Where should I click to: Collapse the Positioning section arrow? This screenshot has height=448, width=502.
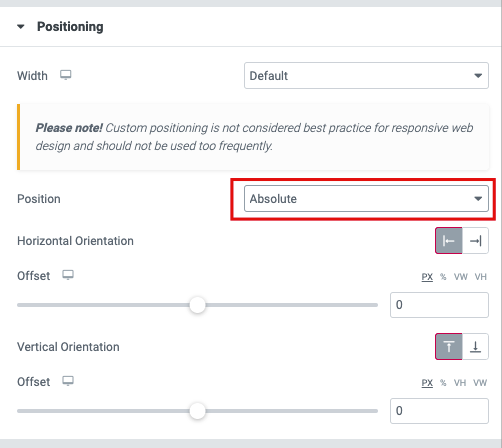tap(21, 27)
